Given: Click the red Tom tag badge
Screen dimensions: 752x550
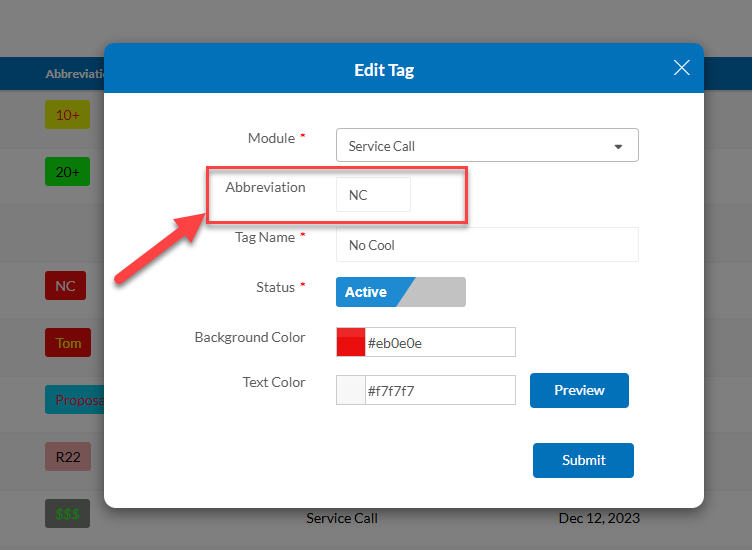Looking at the screenshot, I should coord(68,343).
